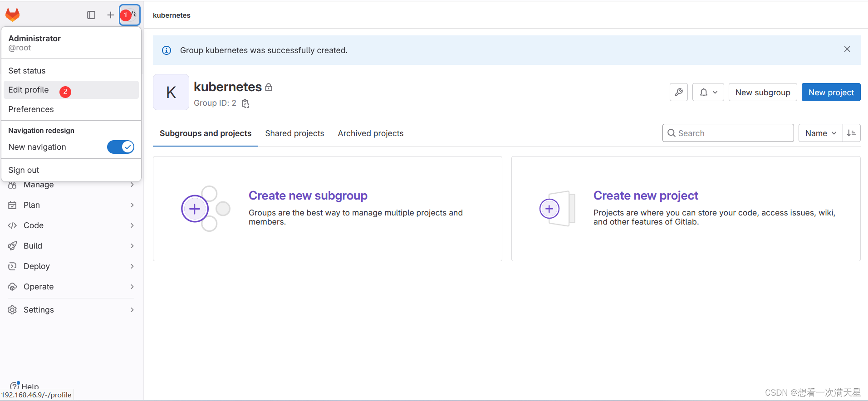Viewport: 868px width, 401px height.
Task: Click the kubernetes breadcrumb link
Action: click(172, 15)
